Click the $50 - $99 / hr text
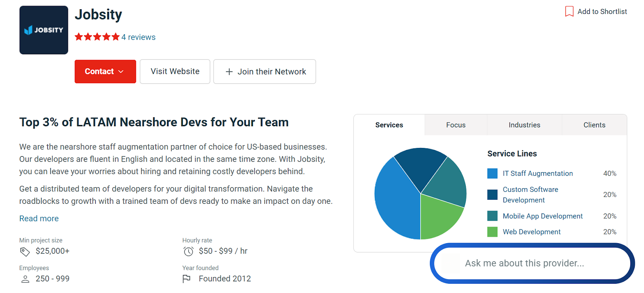Image resolution: width=644 pixels, height=293 pixels. pyautogui.click(x=223, y=251)
